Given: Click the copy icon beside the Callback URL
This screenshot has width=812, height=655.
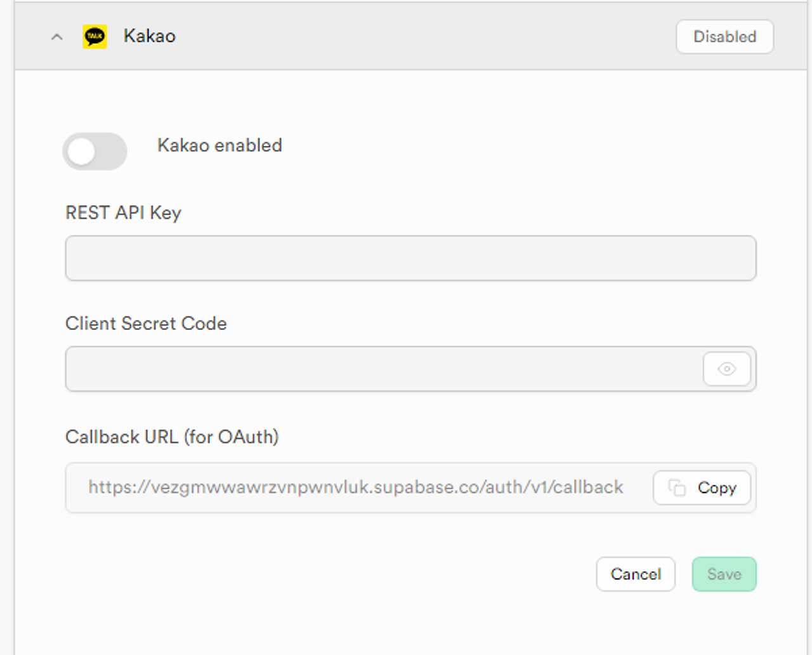Looking at the screenshot, I should click(677, 487).
